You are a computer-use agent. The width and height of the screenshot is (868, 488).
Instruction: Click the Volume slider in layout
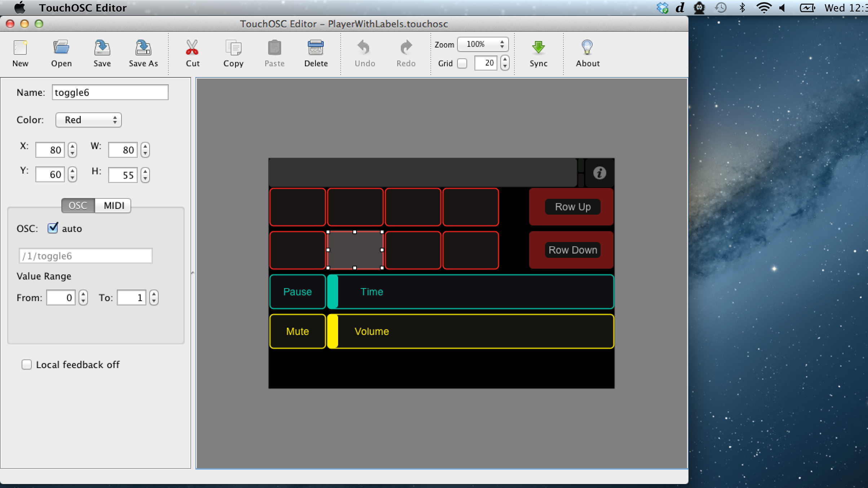(470, 331)
